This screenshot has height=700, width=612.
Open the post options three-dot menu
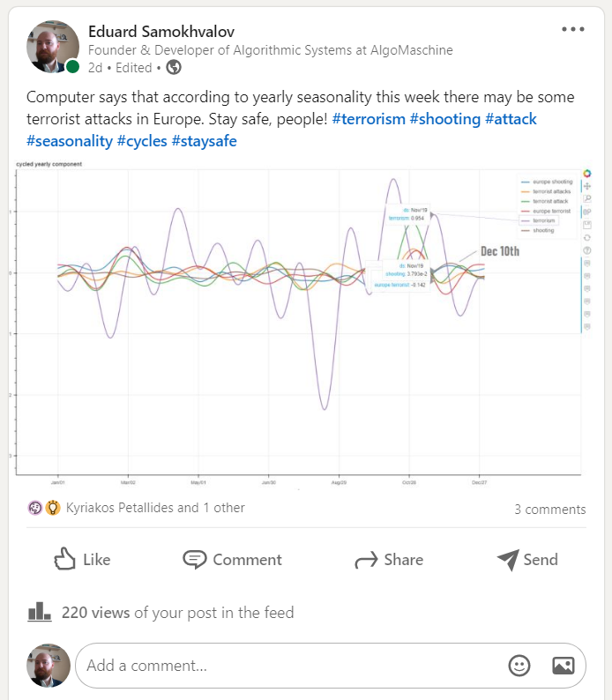573,28
